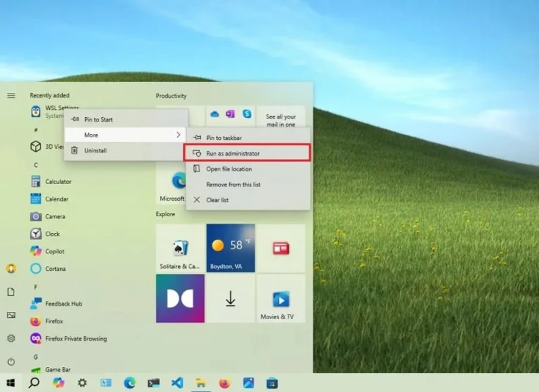This screenshot has width=539, height=392.
Task: Click the Power icon in Start
Action: click(x=11, y=362)
